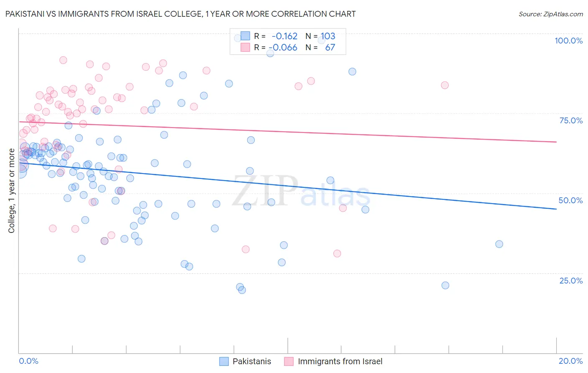Click the 25.0% y-axis label
The image size is (588, 373).
point(571,280)
